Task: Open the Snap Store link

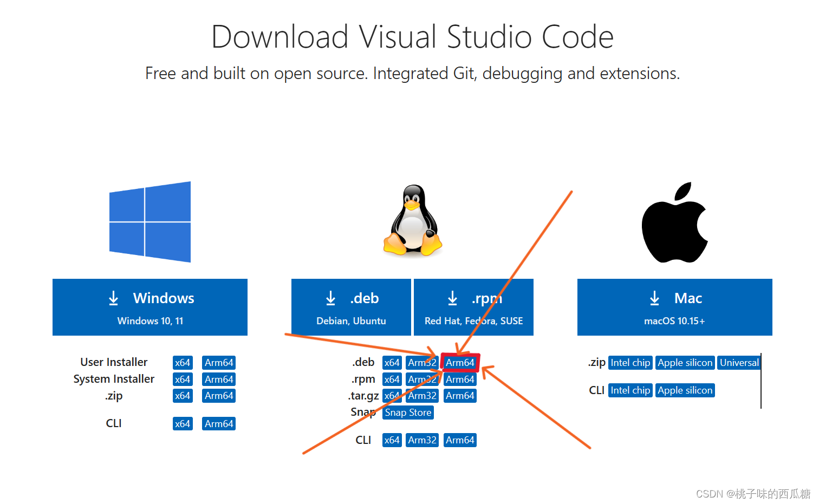Action: tap(408, 413)
